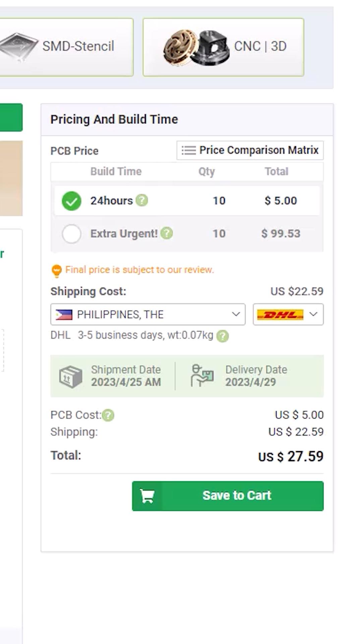Click help icon after shipping weight
The image size is (362, 644).
[x=223, y=336]
